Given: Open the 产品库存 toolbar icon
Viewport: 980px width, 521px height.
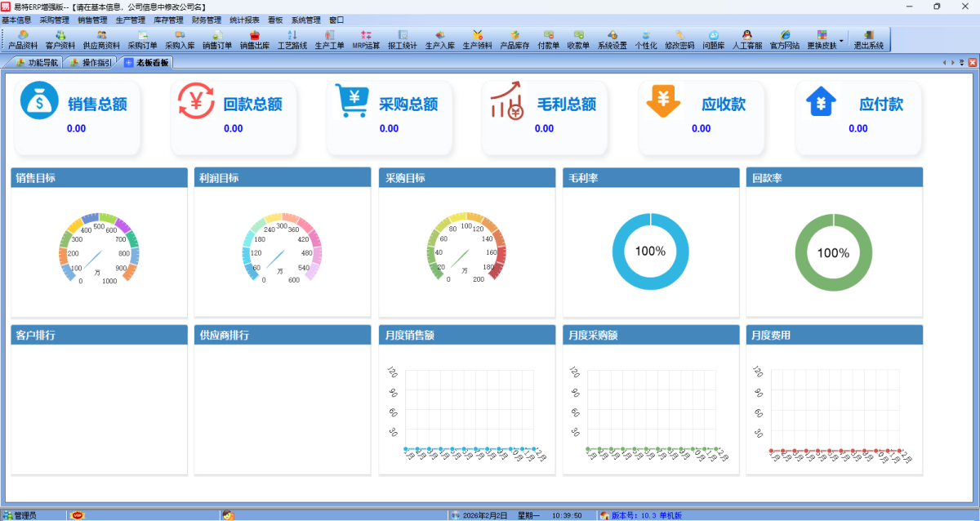Looking at the screenshot, I should [x=514, y=39].
